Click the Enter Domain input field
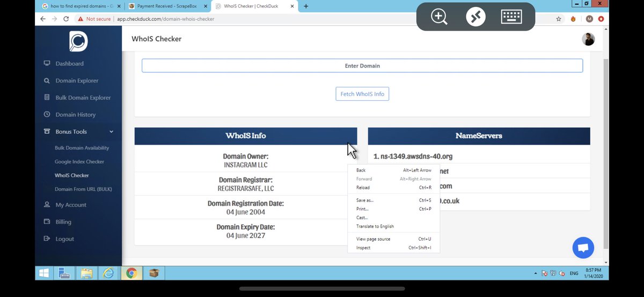Image resolution: width=644 pixels, height=297 pixels. coord(362,66)
